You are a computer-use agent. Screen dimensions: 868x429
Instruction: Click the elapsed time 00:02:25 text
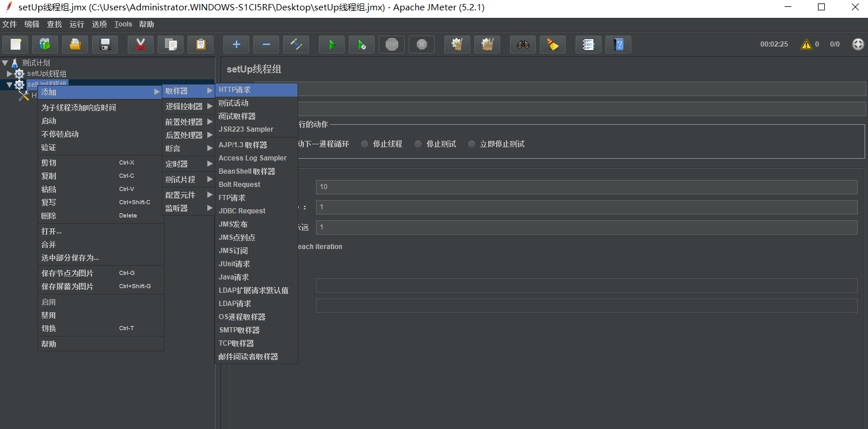[774, 44]
